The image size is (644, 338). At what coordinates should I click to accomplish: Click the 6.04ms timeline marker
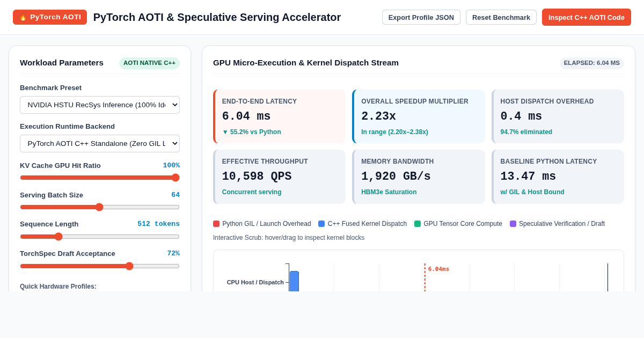[x=438, y=269]
